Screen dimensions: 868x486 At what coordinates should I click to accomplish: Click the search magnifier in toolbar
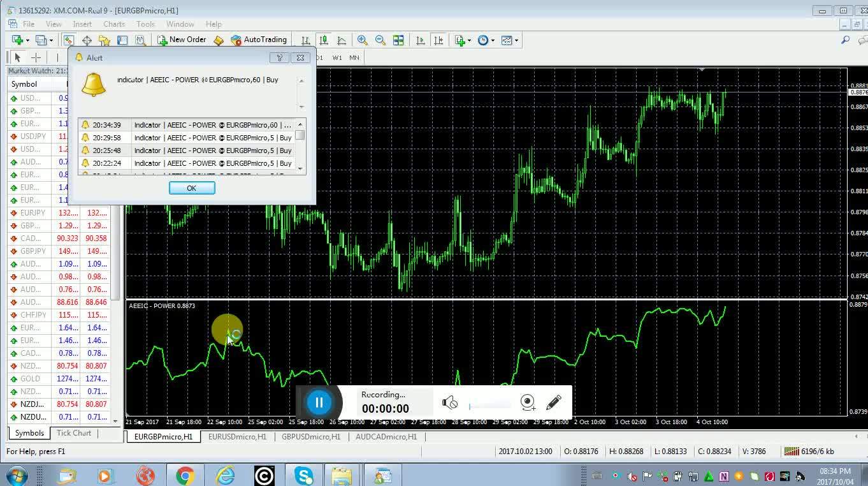tap(845, 40)
